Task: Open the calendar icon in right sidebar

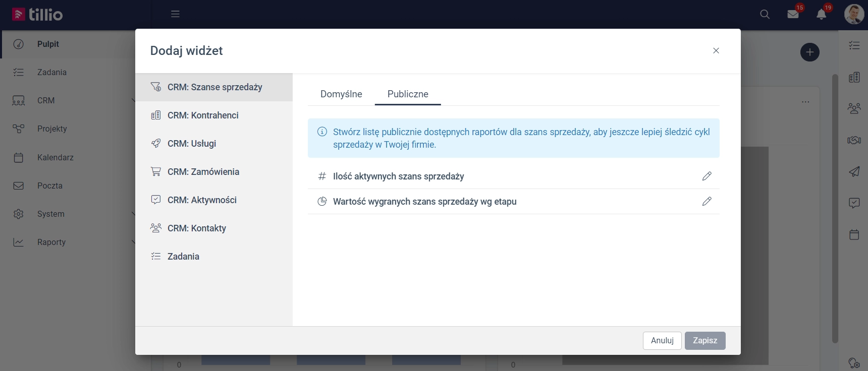Action: [854, 234]
